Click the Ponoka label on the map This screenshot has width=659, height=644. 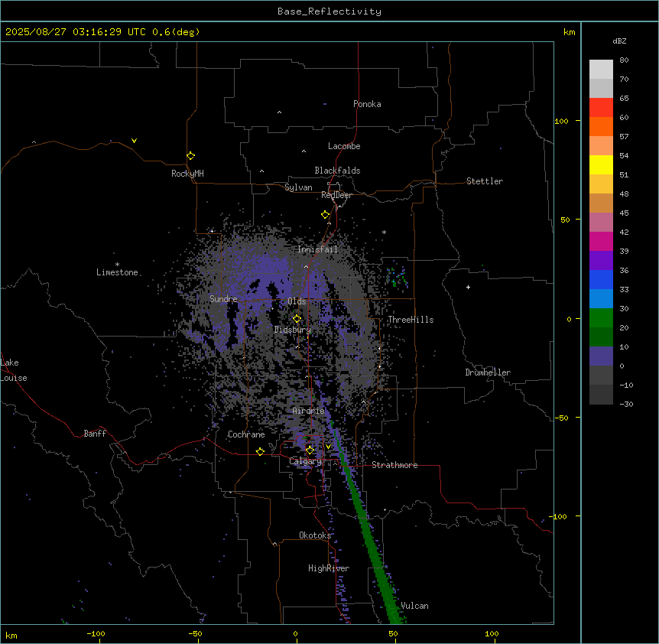click(x=367, y=104)
